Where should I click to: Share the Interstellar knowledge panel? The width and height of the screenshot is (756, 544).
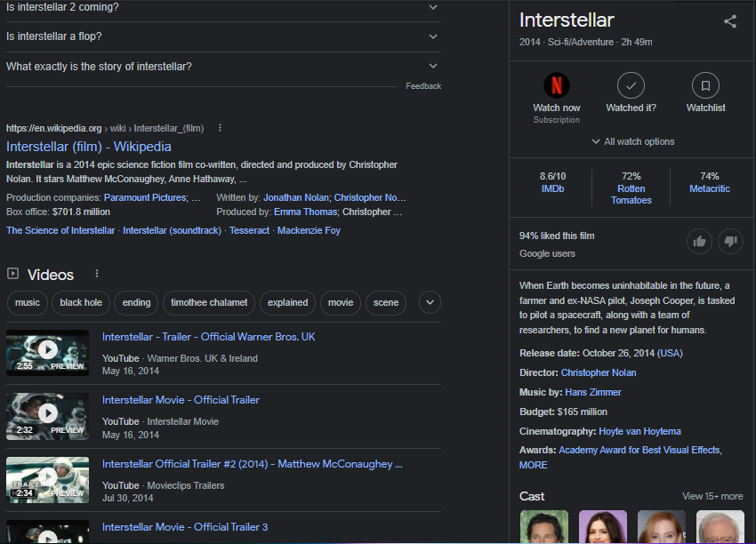point(730,21)
